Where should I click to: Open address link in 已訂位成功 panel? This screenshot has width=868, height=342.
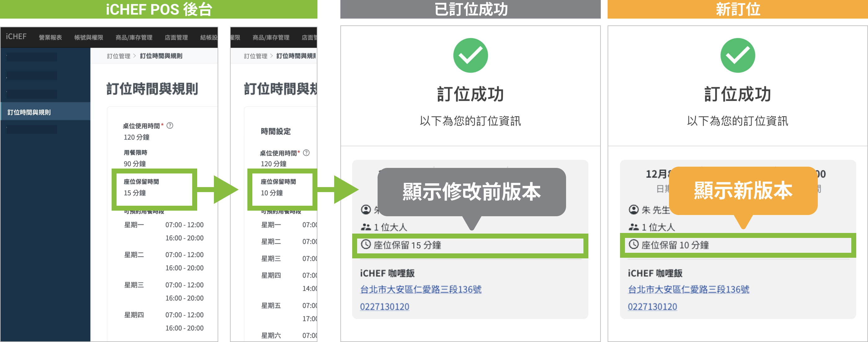tap(421, 289)
